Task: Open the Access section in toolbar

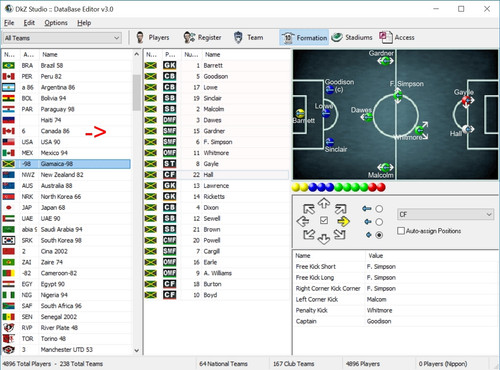Action: (397, 37)
